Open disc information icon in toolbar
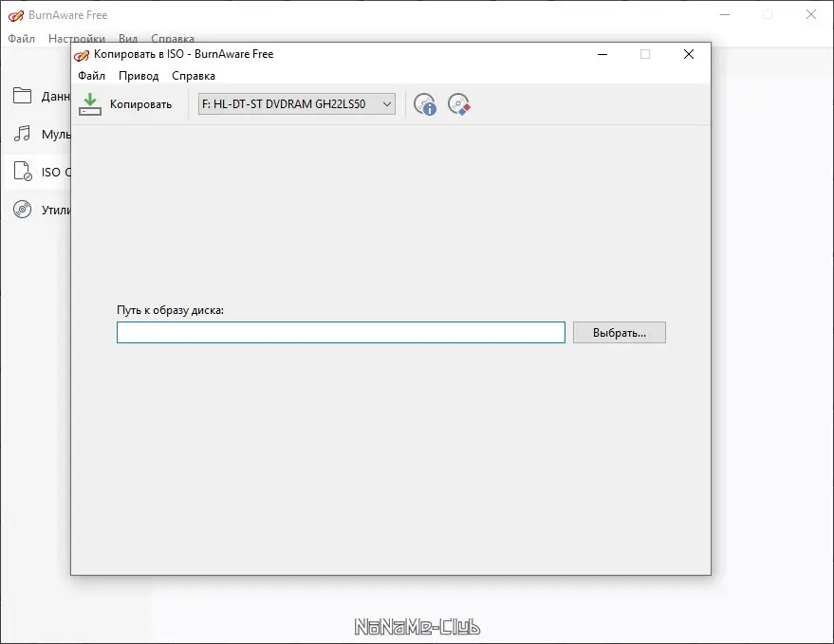The height and width of the screenshot is (644, 834). 425,104
